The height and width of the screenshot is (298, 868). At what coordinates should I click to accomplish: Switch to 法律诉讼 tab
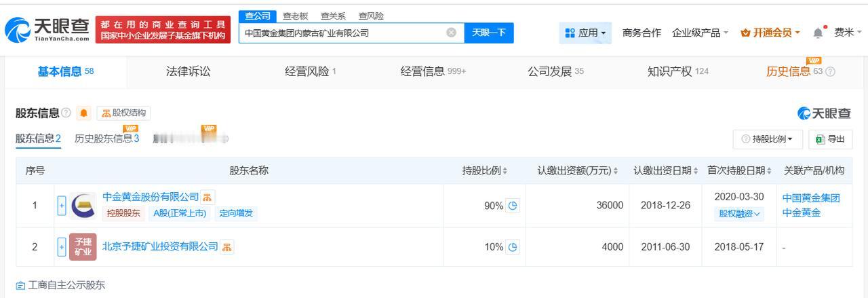(x=189, y=71)
